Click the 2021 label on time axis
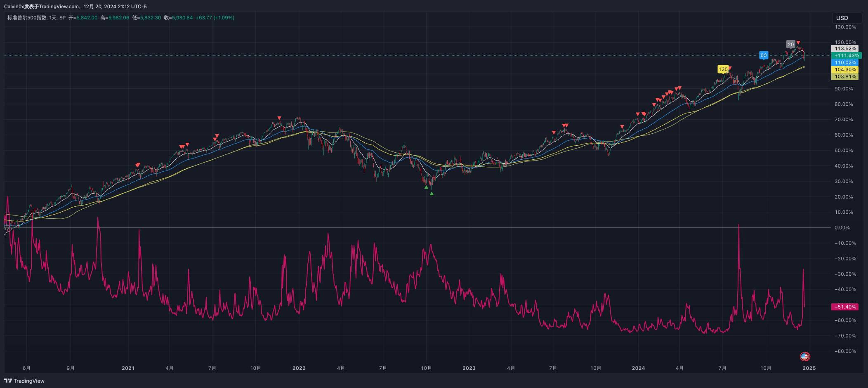 tap(128, 368)
